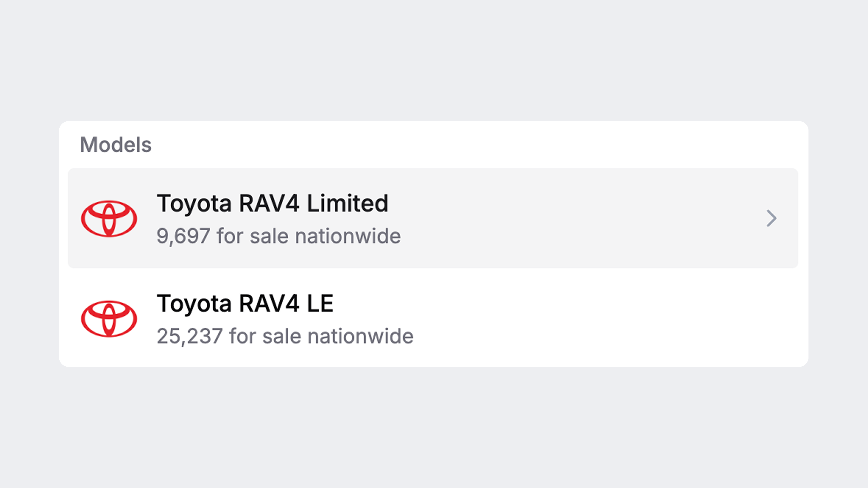
Task: Click the 9,697 listing count number
Action: 183,236
